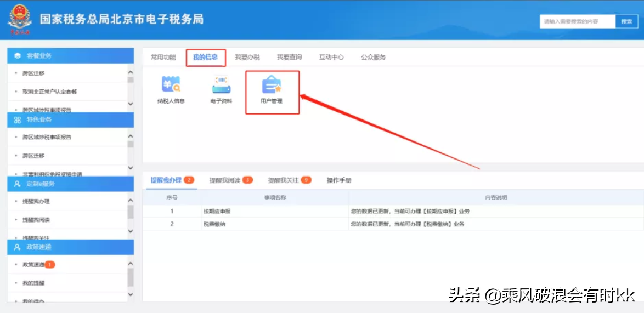
Task: Click the 序号 column header
Action: coord(172,197)
